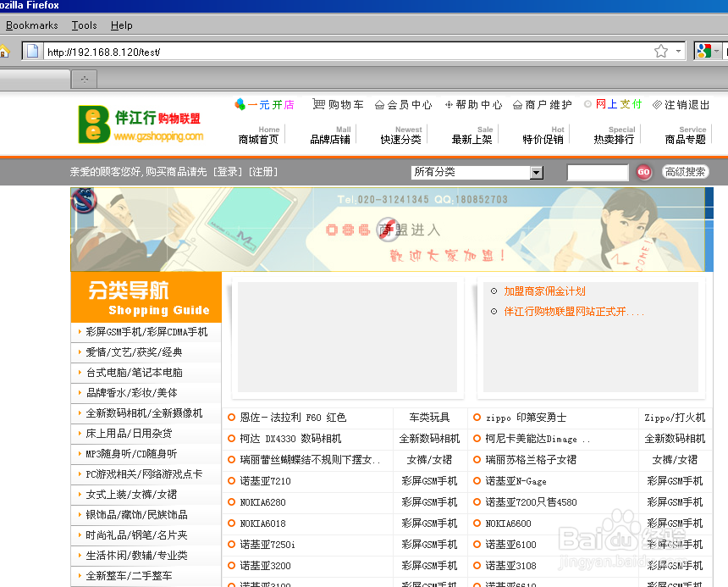
Task: Click the Google search engine icon
Action: pyautogui.click(x=703, y=52)
